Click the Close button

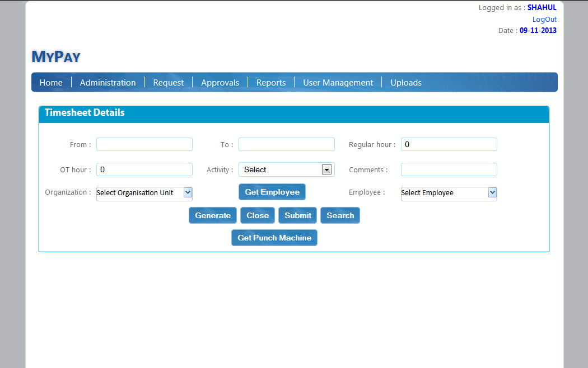pyautogui.click(x=258, y=216)
